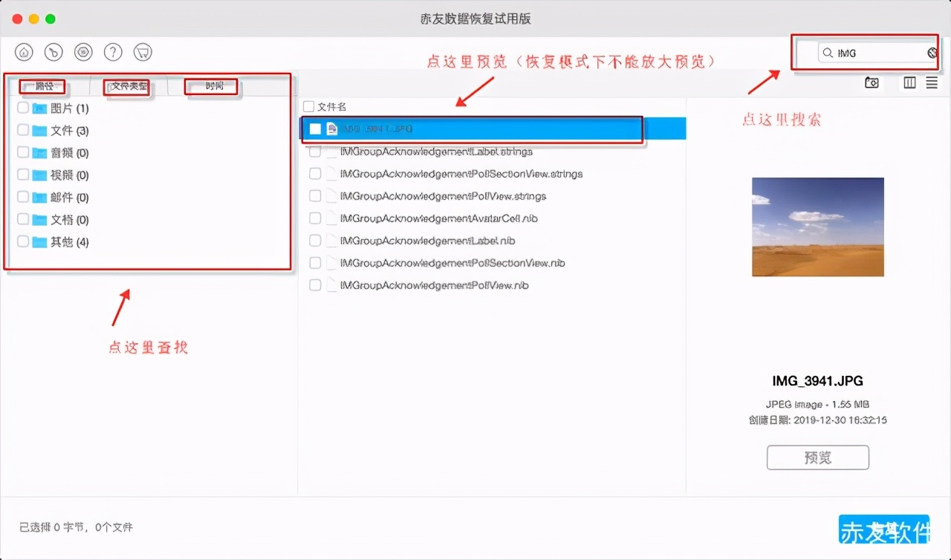Switch to the 时间 tab
The width and height of the screenshot is (951, 560).
pos(210,86)
